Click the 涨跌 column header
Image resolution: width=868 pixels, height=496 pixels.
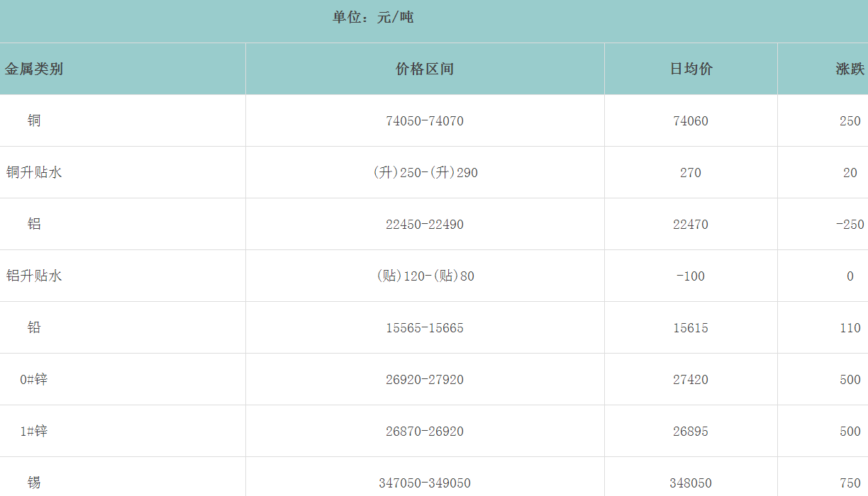point(850,69)
